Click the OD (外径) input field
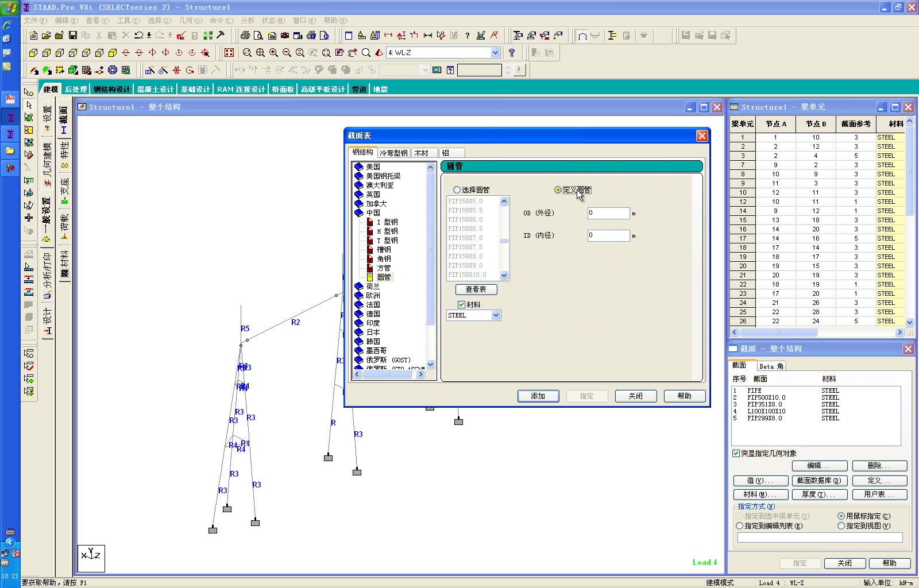 pos(608,213)
